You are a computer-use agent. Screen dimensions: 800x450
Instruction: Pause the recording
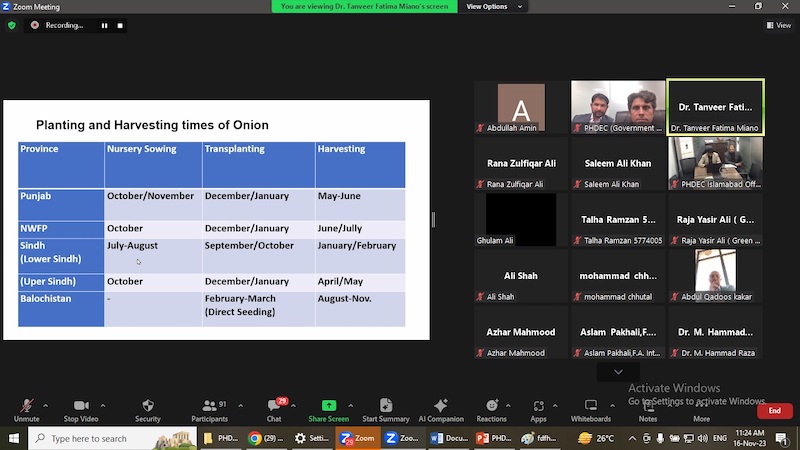(x=104, y=25)
